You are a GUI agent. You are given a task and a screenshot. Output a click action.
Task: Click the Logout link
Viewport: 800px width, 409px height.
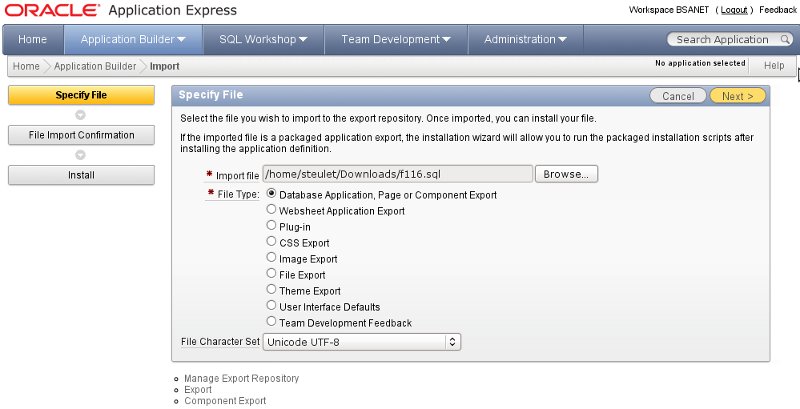tap(734, 10)
